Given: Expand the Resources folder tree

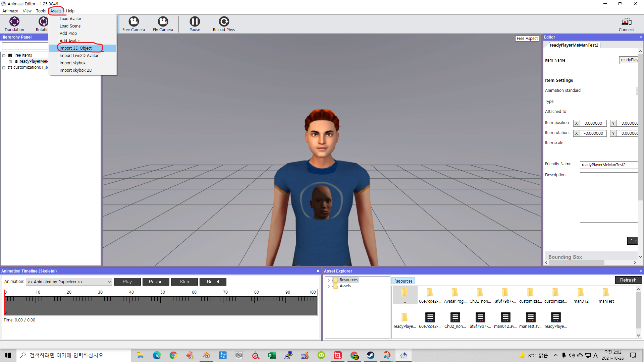Looking at the screenshot, I should pos(329,280).
